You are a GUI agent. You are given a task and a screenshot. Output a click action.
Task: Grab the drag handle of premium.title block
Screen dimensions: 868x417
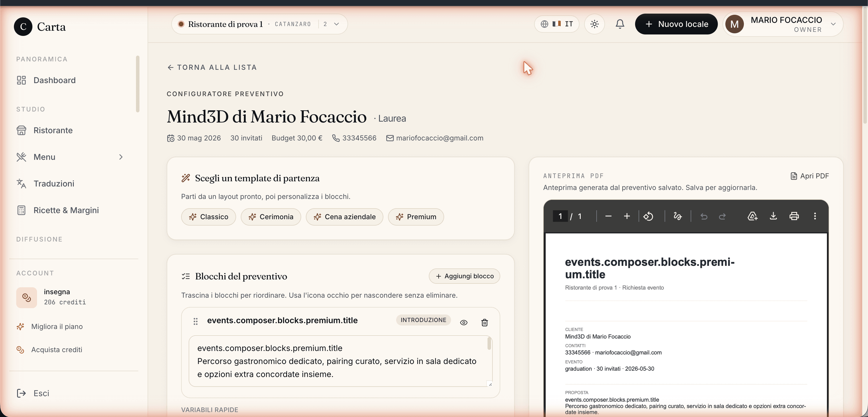(x=195, y=321)
